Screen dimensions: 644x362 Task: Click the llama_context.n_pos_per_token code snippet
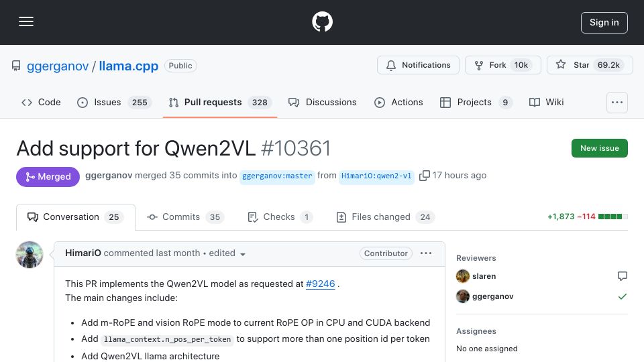[167, 339]
